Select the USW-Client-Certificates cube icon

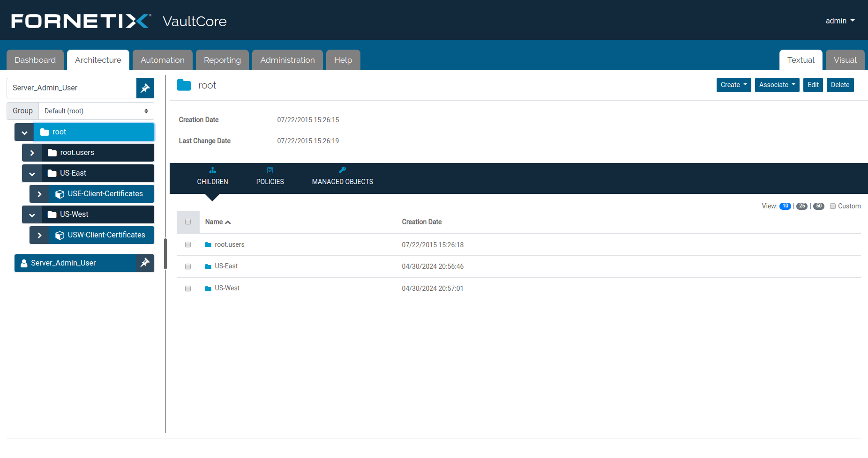[x=60, y=235]
